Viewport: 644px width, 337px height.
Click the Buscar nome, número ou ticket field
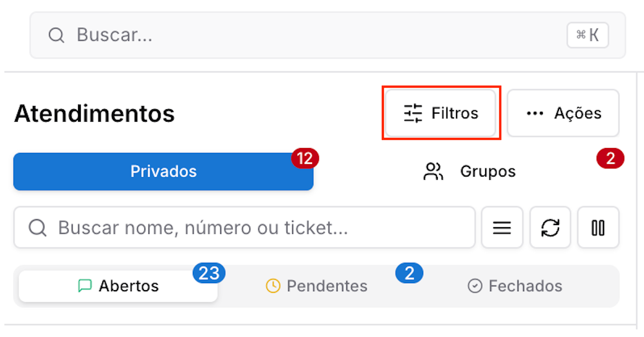coord(244,228)
